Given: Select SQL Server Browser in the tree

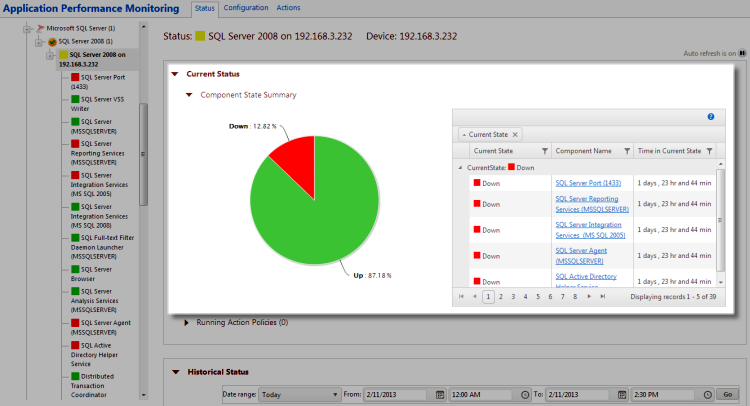Looking at the screenshot, I should point(98,274).
